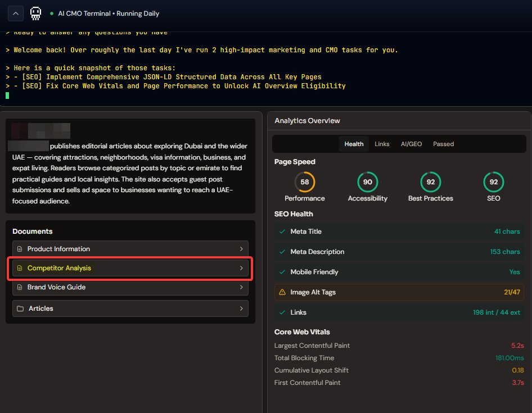Click the Meta Title checkmark icon
Screen dimensions: 532x413
(x=282, y=232)
